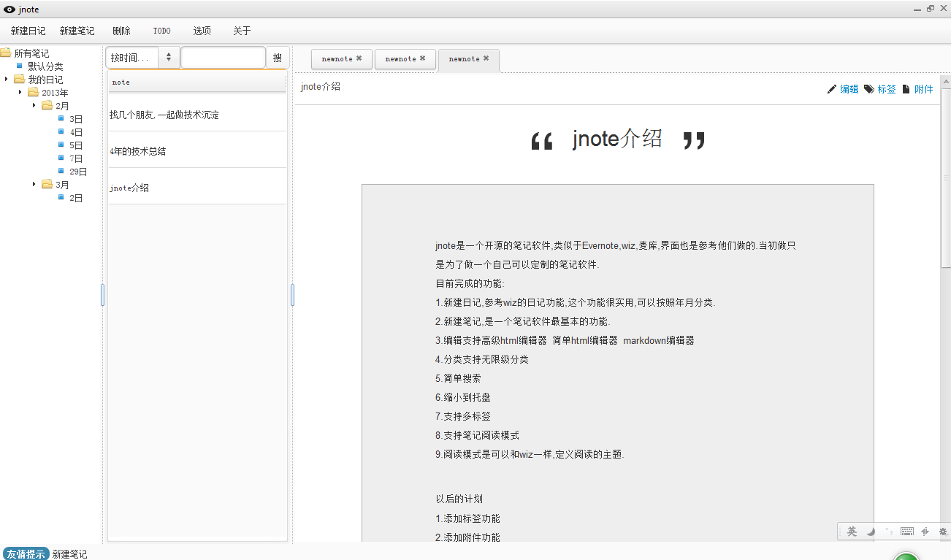Open the 4日 diary entry

[x=76, y=132]
